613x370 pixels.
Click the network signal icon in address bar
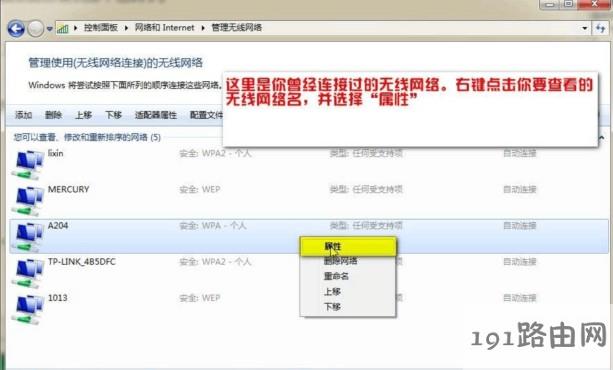(x=63, y=28)
